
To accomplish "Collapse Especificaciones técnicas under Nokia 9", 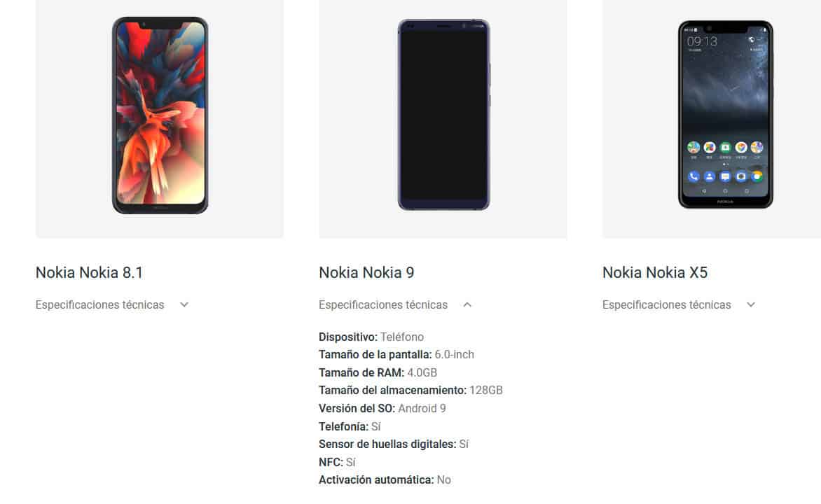I will coord(382,304).
